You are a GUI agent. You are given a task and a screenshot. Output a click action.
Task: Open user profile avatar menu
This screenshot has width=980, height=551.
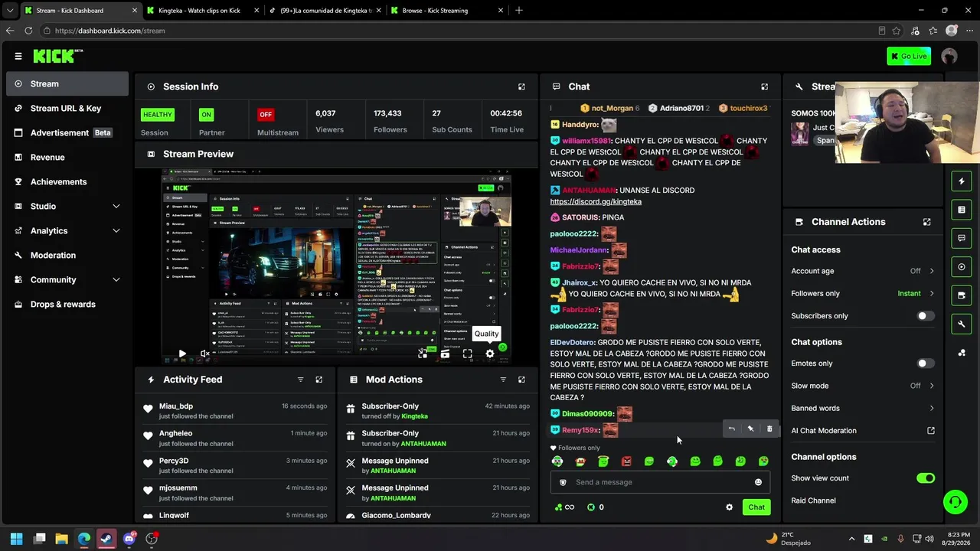949,56
